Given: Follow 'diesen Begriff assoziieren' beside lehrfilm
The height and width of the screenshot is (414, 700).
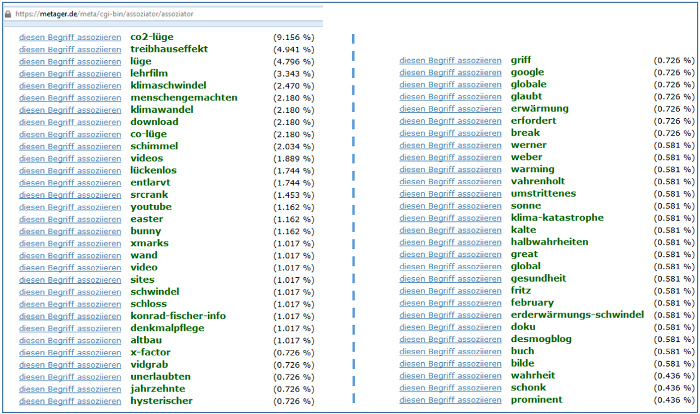Looking at the screenshot, I should [x=70, y=73].
